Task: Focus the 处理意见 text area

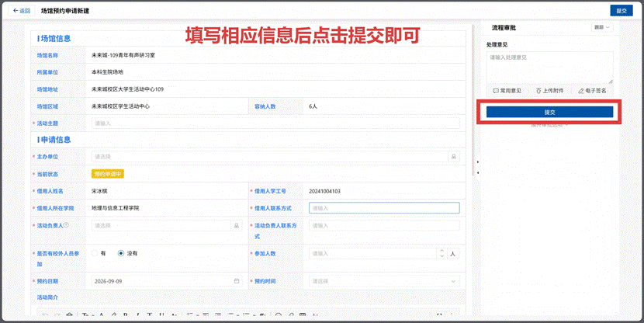Action: click(x=549, y=68)
